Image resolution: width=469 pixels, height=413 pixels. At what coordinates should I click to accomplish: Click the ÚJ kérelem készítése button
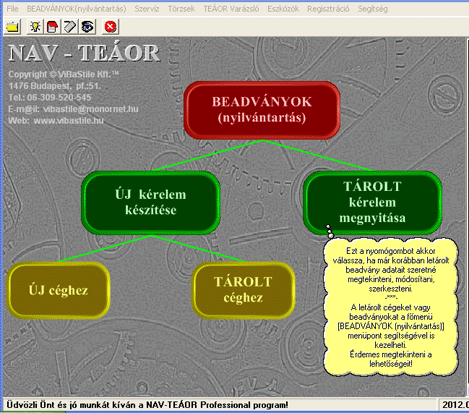(x=151, y=202)
